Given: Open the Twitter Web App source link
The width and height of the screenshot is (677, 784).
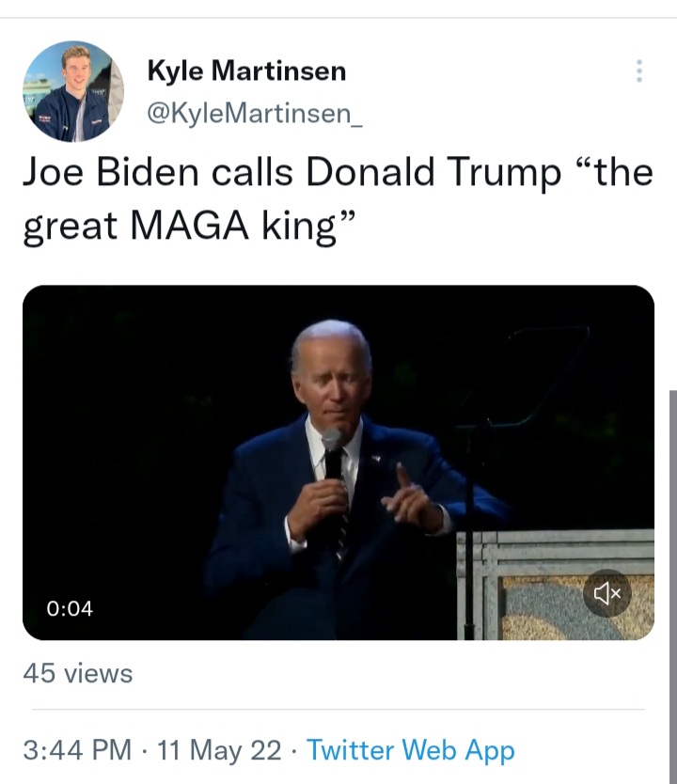Looking at the screenshot, I should pyautogui.click(x=411, y=750).
